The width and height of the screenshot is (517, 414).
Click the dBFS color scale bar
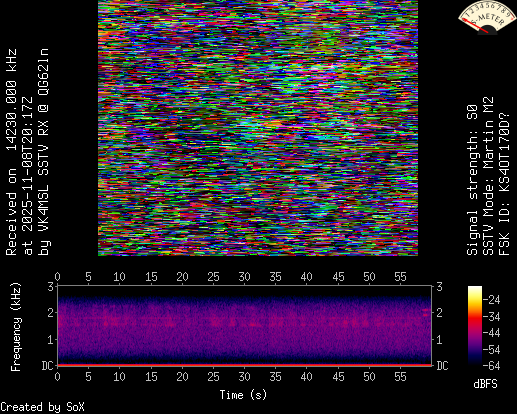point(475,326)
